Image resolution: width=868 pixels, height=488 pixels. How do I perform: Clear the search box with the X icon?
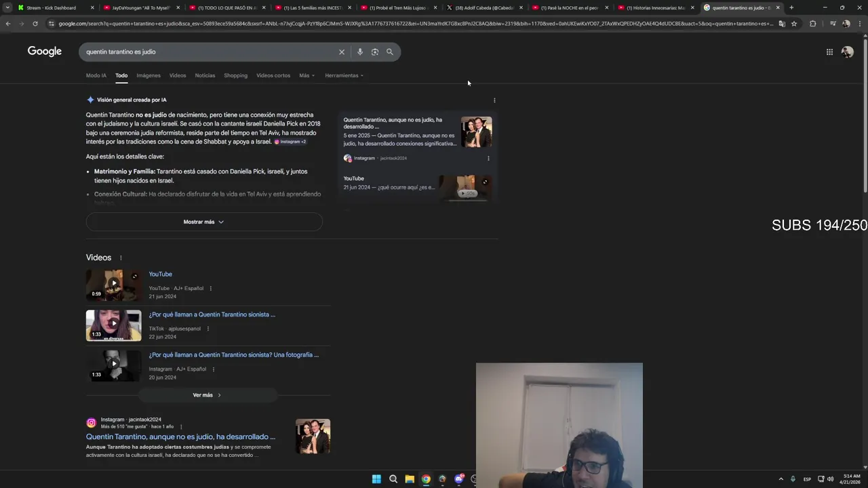[x=342, y=52]
